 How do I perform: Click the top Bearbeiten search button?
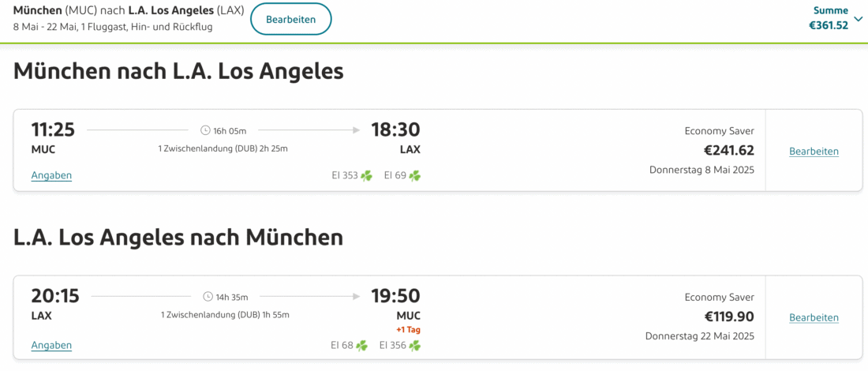(290, 19)
